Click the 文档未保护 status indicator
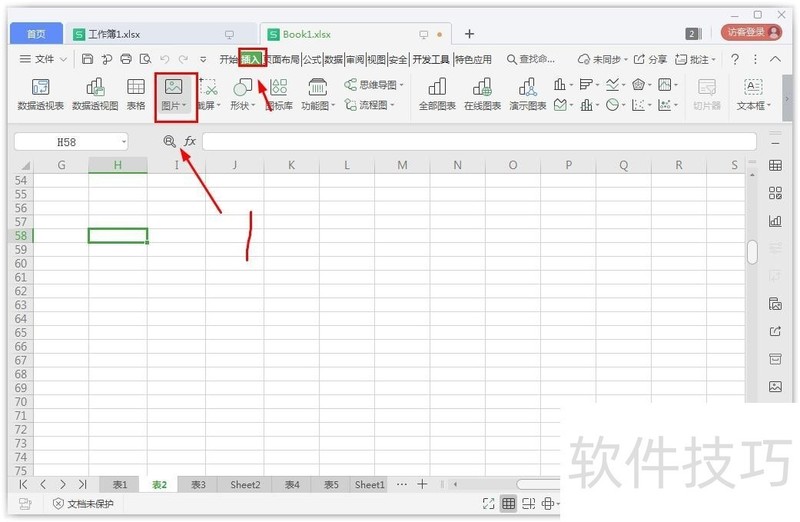The image size is (800, 522). (x=83, y=504)
